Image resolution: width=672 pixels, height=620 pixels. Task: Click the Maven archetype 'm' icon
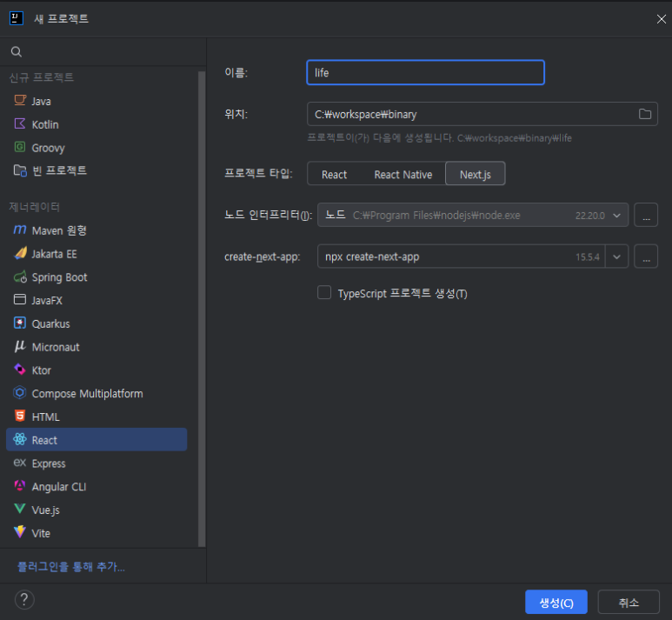pos(20,230)
